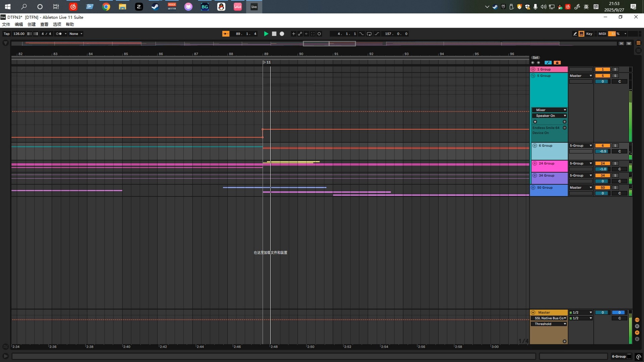Start playback with the green Play button
The width and height of the screenshot is (644, 362).
[266, 34]
